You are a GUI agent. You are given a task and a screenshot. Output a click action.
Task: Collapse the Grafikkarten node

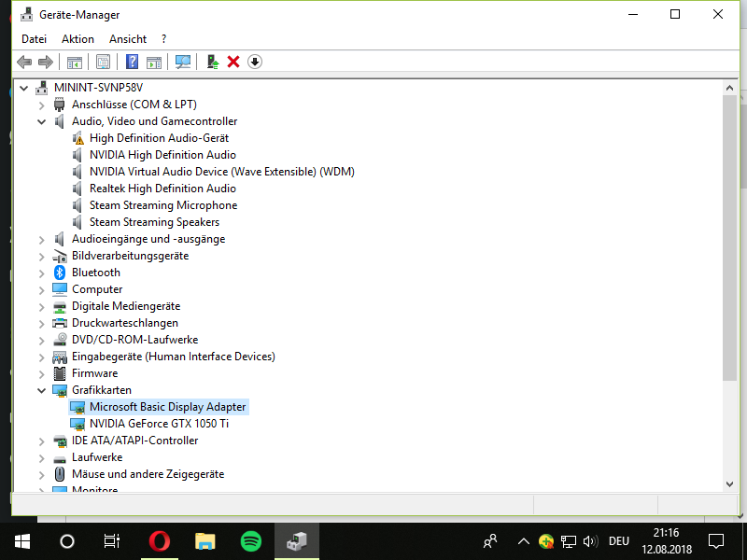click(x=41, y=390)
